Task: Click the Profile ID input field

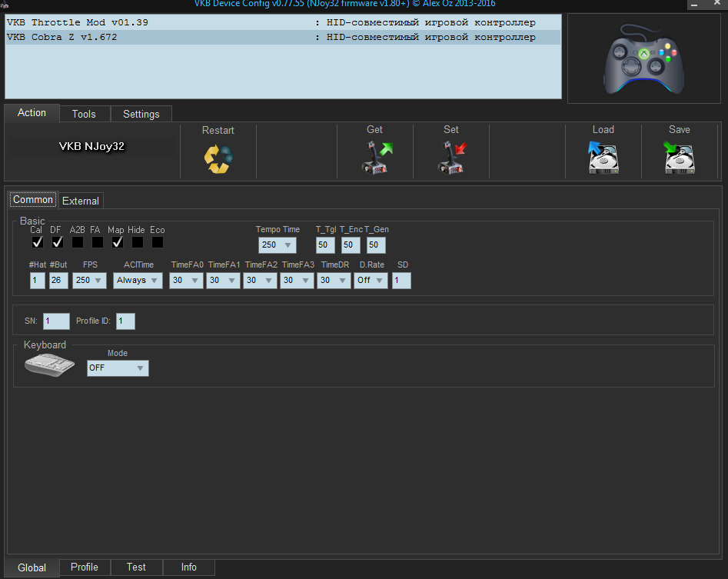Action: point(125,321)
